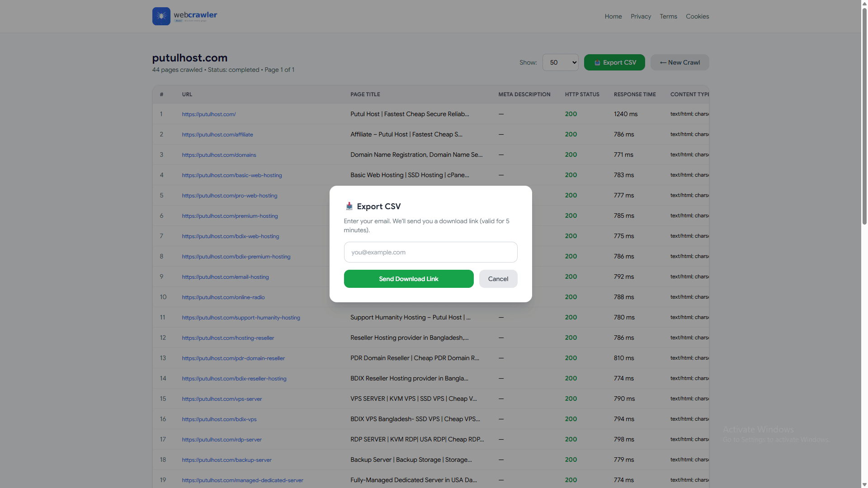The image size is (868, 488).
Task: Click the Send Download Link button
Action: point(408,279)
